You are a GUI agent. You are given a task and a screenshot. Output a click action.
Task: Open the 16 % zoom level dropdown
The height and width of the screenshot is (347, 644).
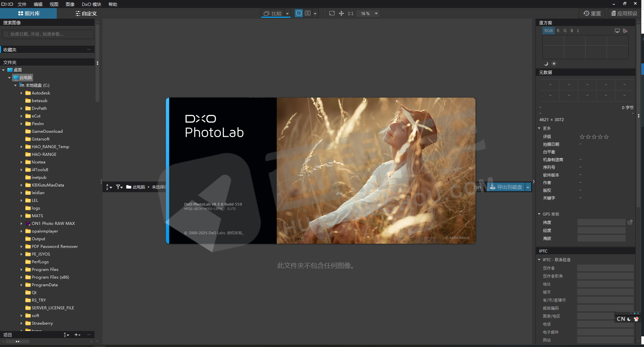coord(376,13)
